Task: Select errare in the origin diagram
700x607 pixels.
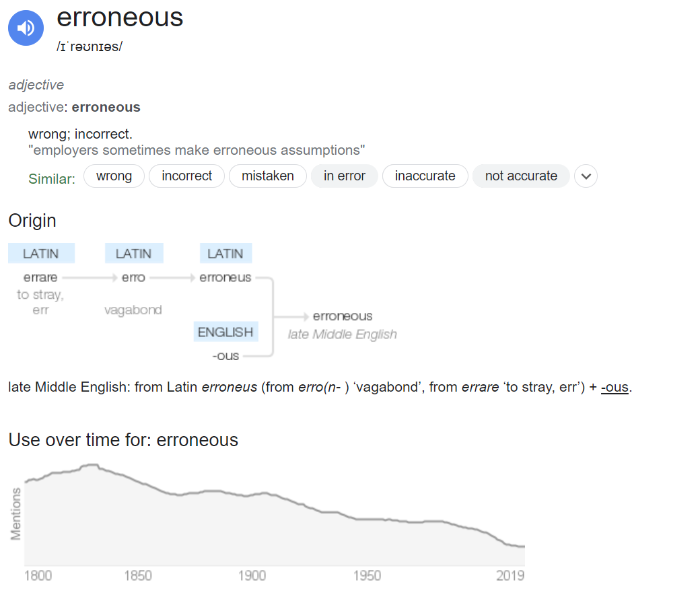Action: click(x=40, y=277)
